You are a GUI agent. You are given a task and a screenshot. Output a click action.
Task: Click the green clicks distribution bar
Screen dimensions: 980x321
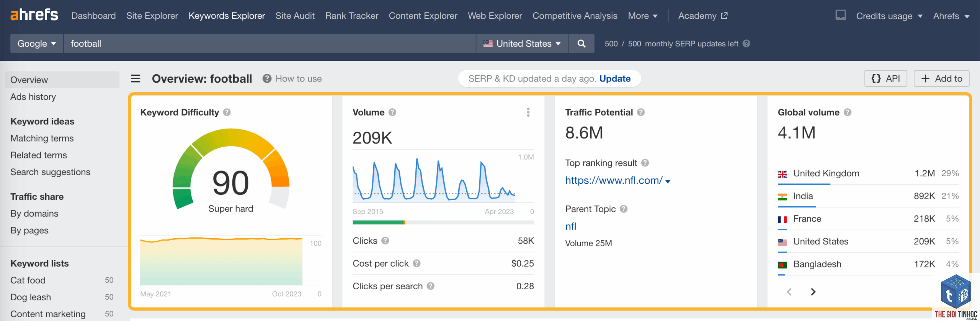[x=378, y=222]
